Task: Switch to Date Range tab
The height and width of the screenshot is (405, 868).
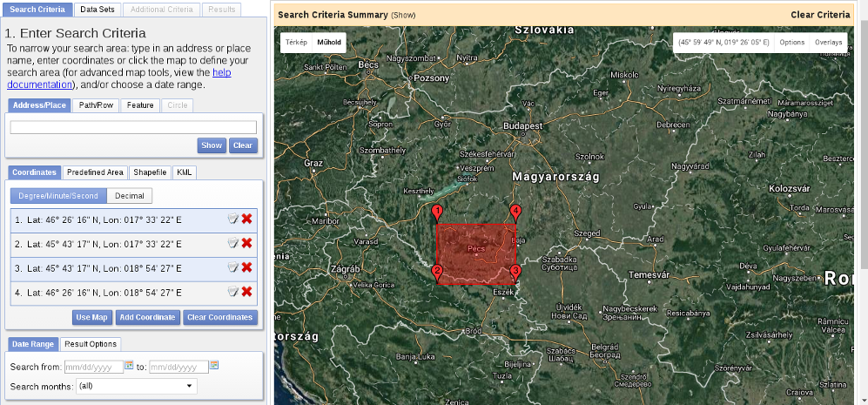Action: pyautogui.click(x=33, y=344)
